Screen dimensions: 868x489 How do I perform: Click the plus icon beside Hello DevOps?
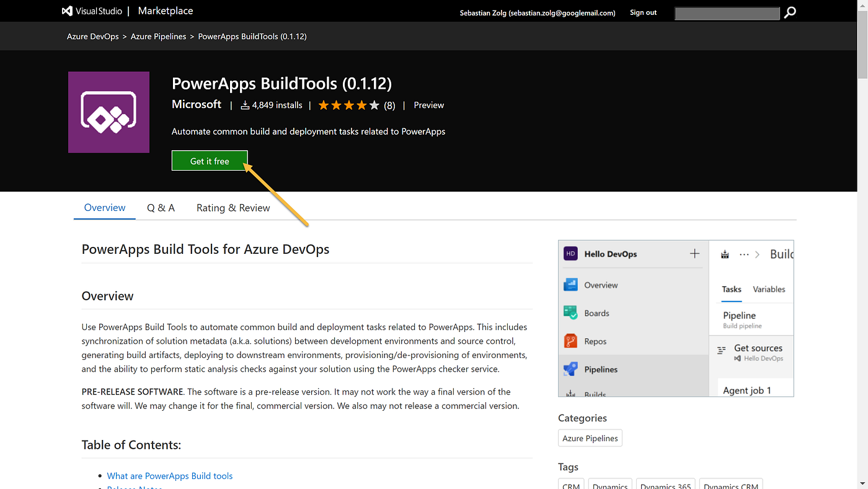pyautogui.click(x=694, y=254)
